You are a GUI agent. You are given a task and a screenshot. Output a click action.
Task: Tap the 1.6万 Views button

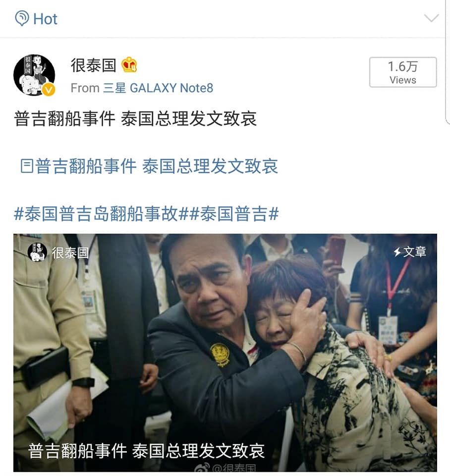[x=402, y=72]
